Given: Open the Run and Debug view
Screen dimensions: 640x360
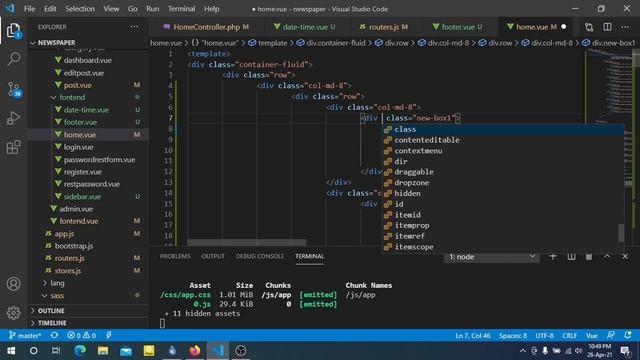Looking at the screenshot, I should pos(13,118).
